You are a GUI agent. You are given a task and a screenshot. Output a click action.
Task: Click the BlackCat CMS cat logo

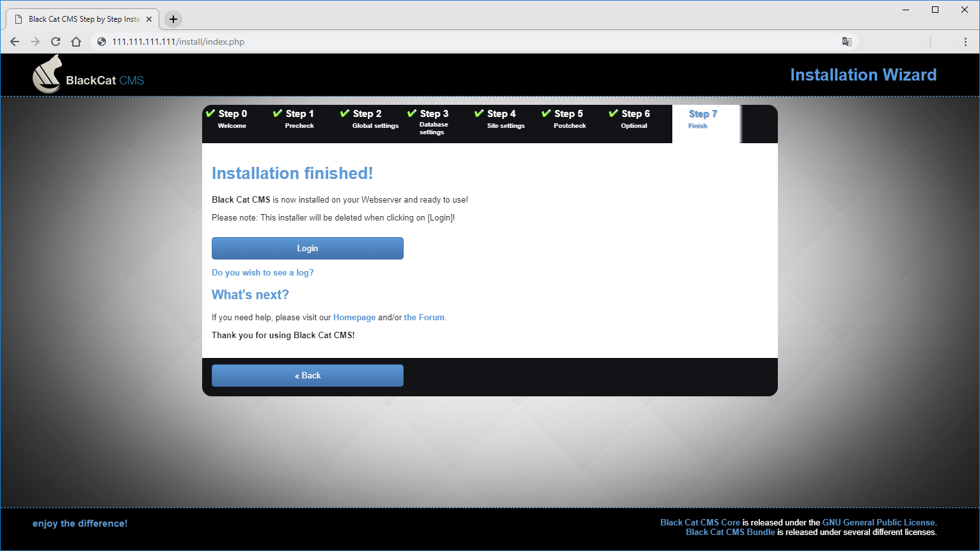47,74
